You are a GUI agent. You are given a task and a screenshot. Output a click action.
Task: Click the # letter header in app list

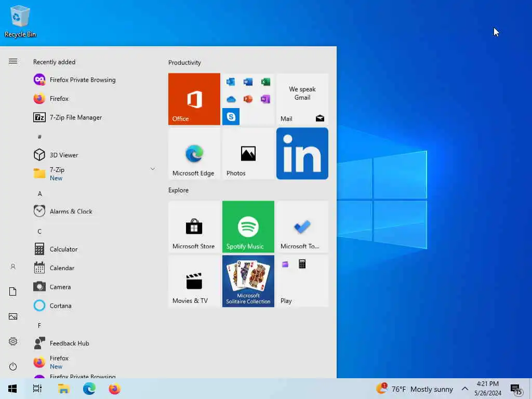tap(39, 137)
